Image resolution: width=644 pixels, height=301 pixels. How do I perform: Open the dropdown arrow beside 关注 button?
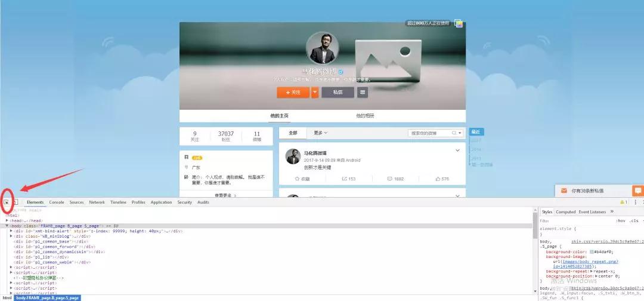(315, 93)
